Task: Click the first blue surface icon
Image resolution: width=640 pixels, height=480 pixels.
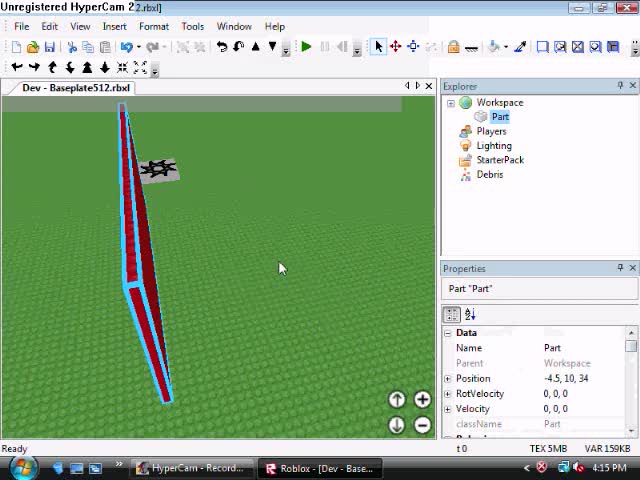Action: pos(542,47)
